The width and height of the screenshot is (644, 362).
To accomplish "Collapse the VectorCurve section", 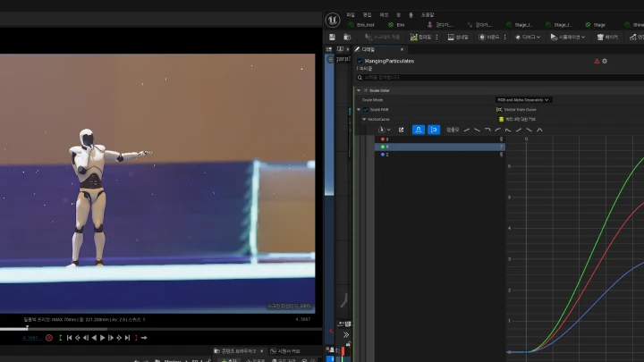I will (364, 120).
